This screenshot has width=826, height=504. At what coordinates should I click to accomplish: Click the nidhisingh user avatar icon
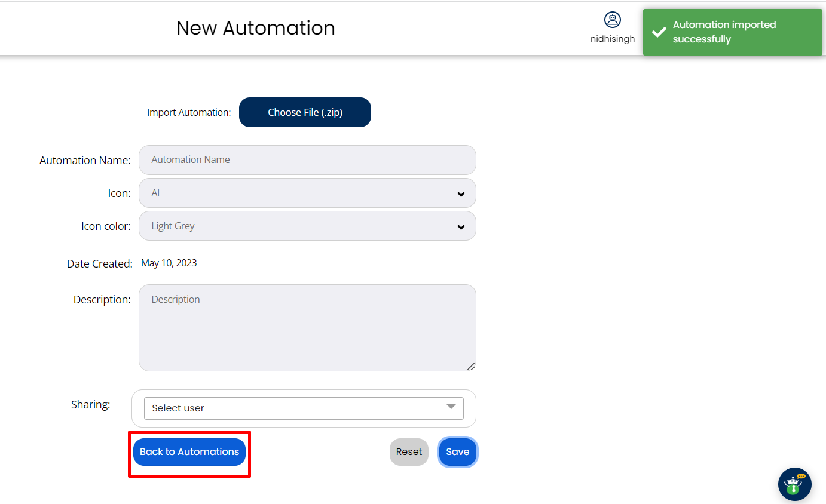612,20
